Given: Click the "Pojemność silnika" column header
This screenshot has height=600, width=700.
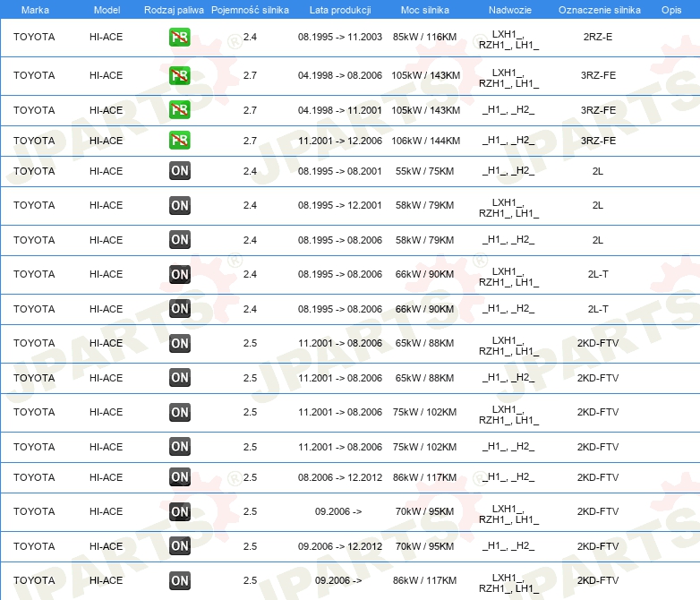Looking at the screenshot, I should coord(250,10).
